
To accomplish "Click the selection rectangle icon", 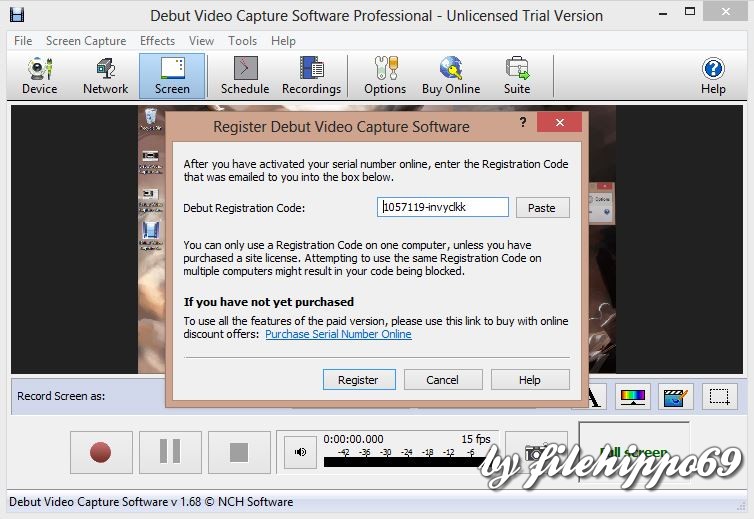I will pos(719,396).
